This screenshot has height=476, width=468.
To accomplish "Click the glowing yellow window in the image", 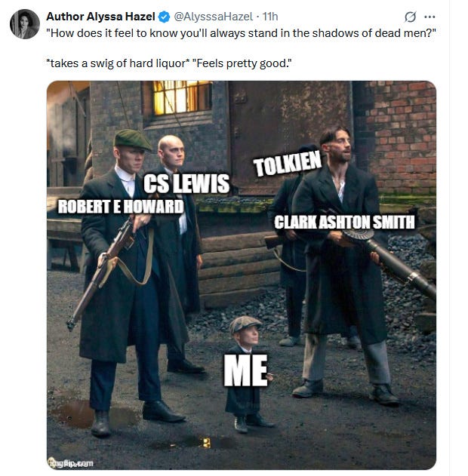I will (181, 97).
